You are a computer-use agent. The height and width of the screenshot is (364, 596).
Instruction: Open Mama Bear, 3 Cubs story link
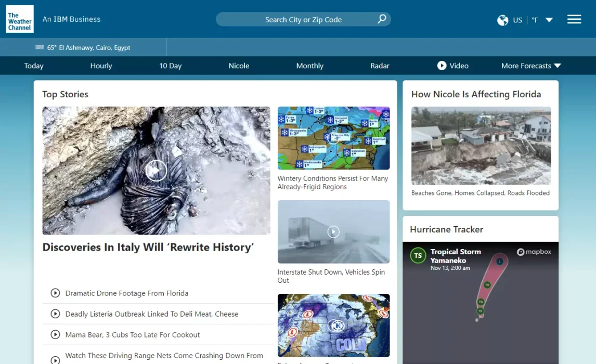tap(132, 335)
